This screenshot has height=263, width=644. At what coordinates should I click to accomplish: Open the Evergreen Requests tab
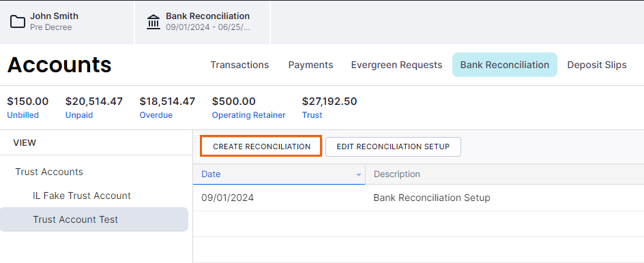pos(396,65)
